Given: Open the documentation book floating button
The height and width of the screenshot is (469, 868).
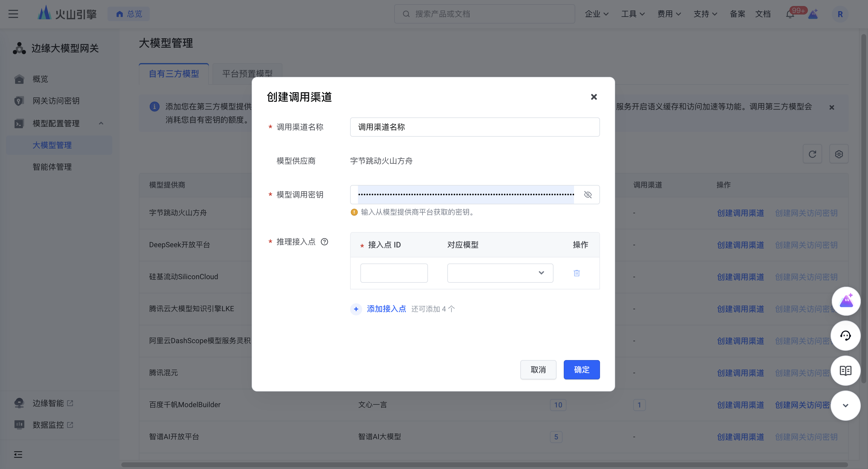Looking at the screenshot, I should [x=845, y=371].
